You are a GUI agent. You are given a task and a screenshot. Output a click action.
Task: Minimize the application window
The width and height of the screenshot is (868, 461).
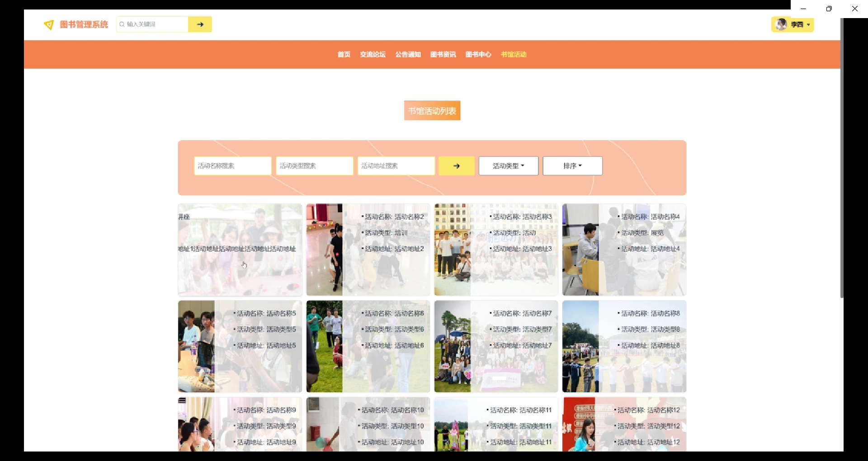tap(803, 9)
